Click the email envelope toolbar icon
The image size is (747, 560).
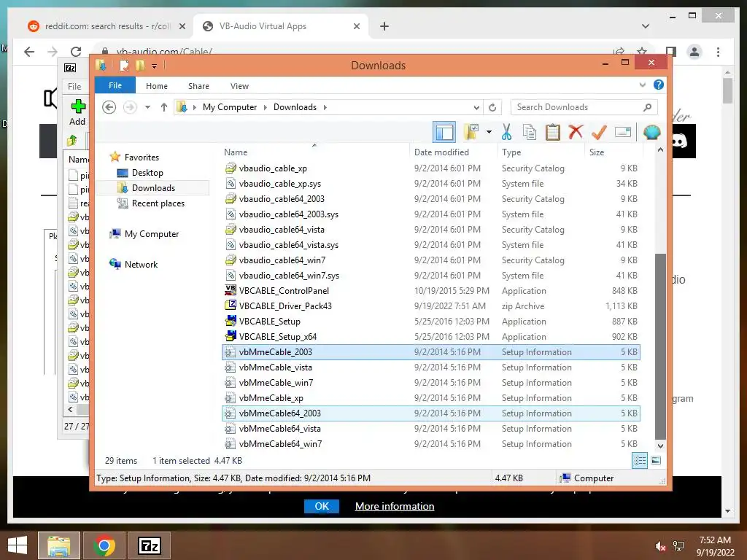click(623, 132)
